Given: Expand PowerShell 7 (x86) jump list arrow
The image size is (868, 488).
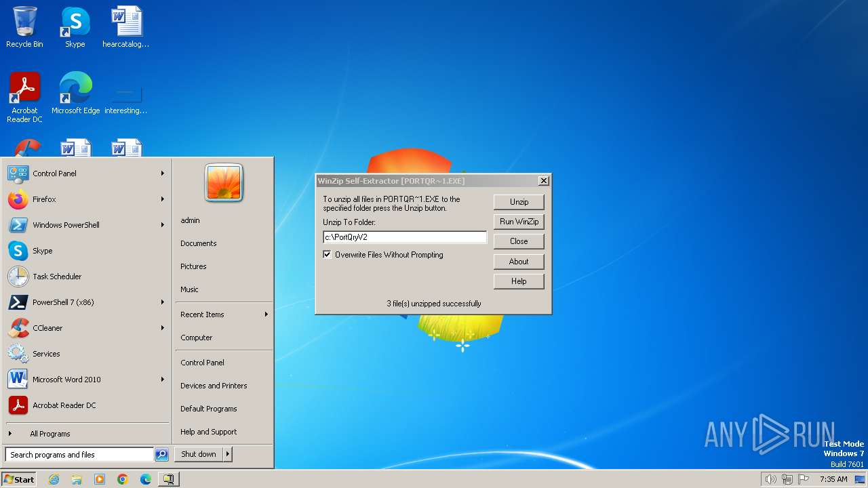Looking at the screenshot, I should (x=163, y=302).
